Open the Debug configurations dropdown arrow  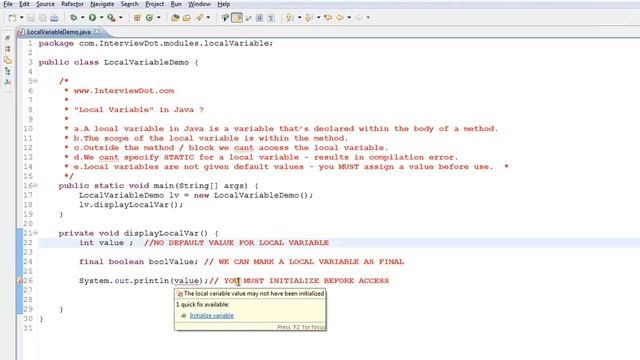pyautogui.click(x=82, y=18)
